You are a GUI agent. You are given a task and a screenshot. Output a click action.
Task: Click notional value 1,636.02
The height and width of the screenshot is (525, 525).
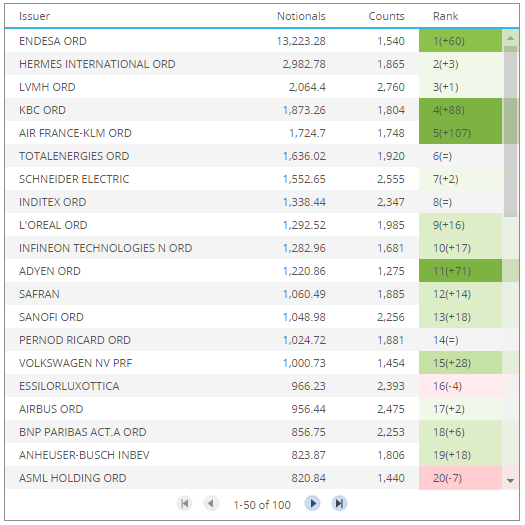(304, 156)
